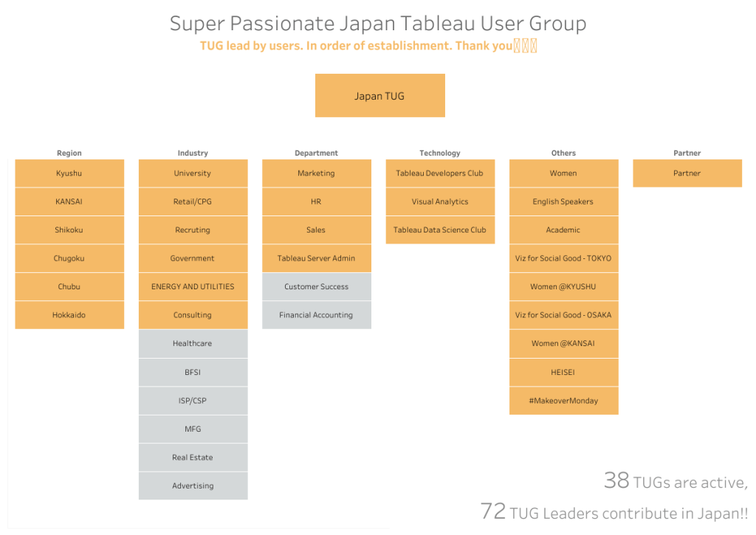Viewport: 756px width, 535px height.
Task: Select the orange Partner tile
Action: [x=687, y=173]
